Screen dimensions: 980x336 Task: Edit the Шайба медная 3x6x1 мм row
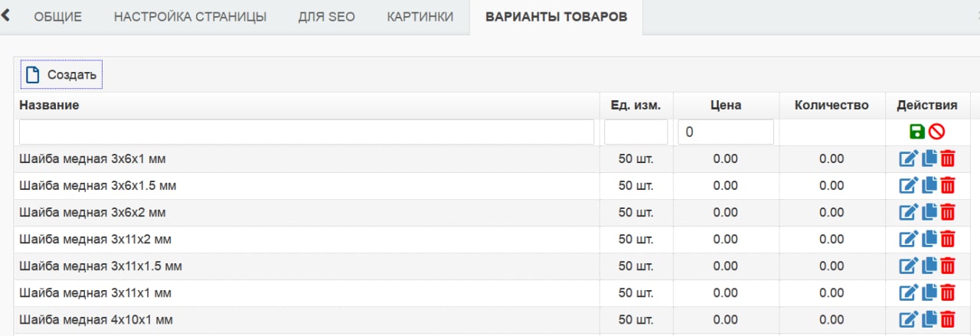907,159
